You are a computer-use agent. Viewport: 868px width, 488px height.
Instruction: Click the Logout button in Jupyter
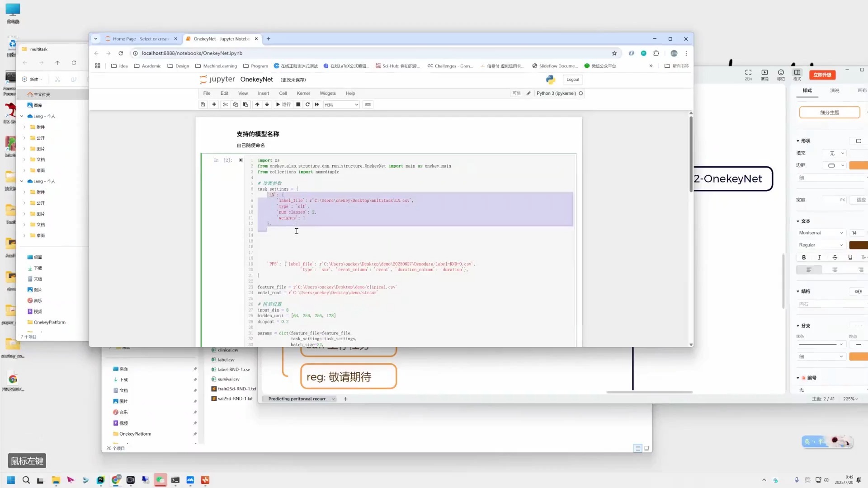pyautogui.click(x=573, y=80)
